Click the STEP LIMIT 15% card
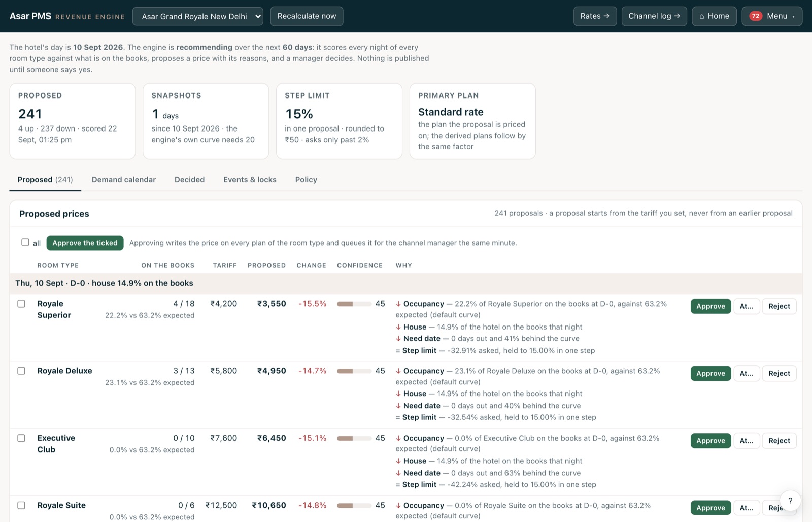This screenshot has height=522, width=812. (339, 121)
